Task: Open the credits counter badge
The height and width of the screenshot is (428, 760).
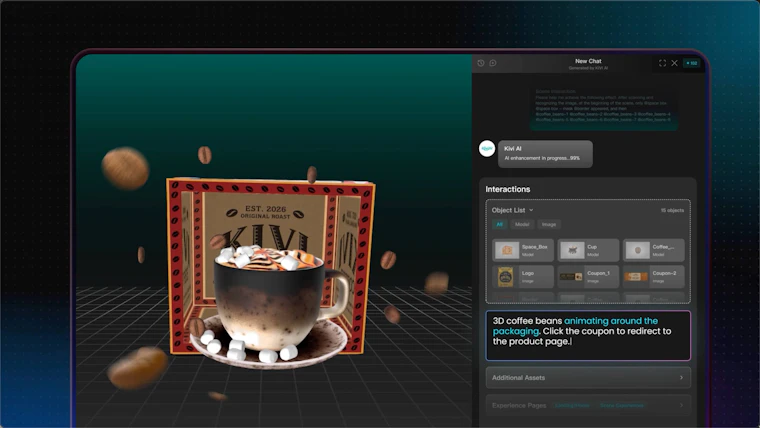Action: coord(692,63)
